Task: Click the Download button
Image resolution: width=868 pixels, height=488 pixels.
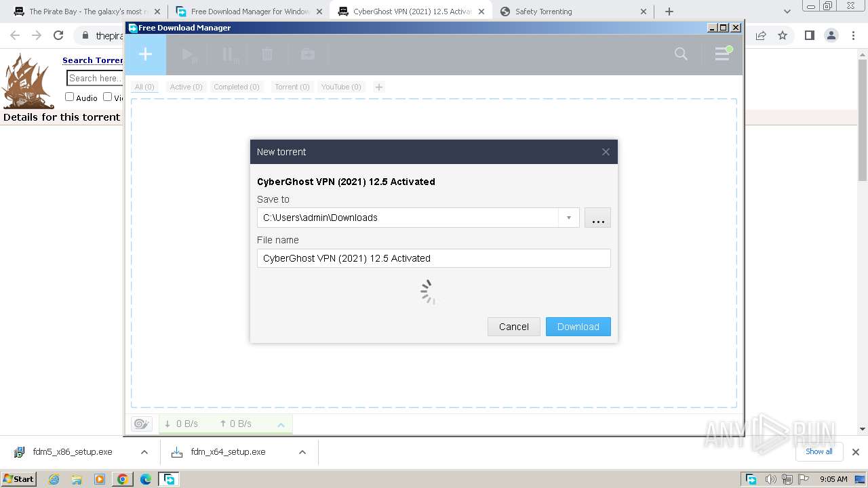Action: 578,327
